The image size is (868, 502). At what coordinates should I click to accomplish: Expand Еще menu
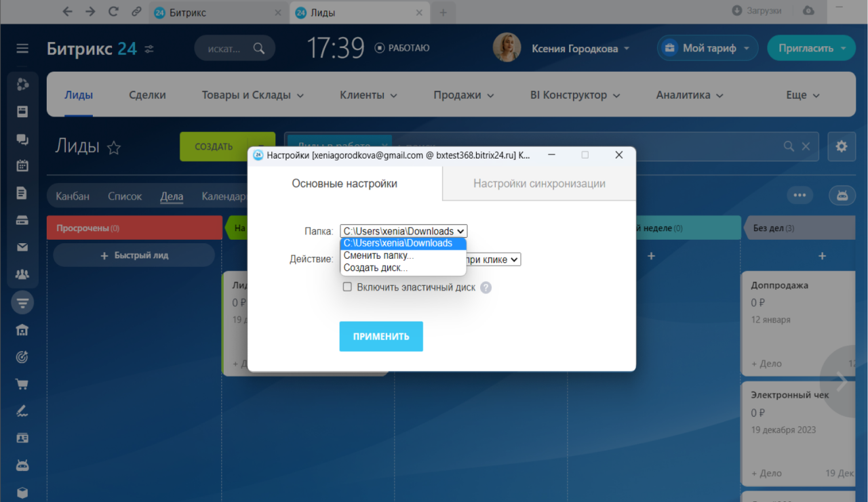803,96
